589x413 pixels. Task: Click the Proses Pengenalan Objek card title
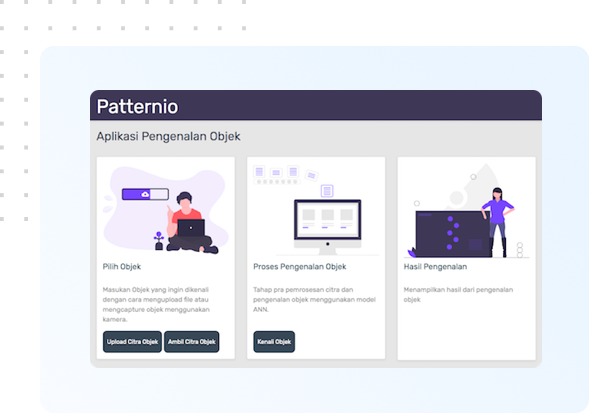point(299,266)
